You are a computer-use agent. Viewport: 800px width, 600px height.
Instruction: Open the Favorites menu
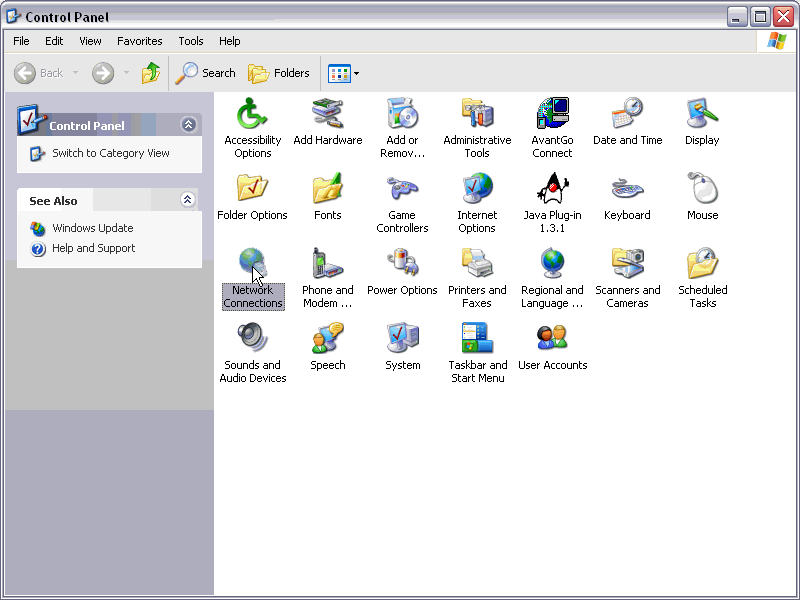click(x=139, y=41)
